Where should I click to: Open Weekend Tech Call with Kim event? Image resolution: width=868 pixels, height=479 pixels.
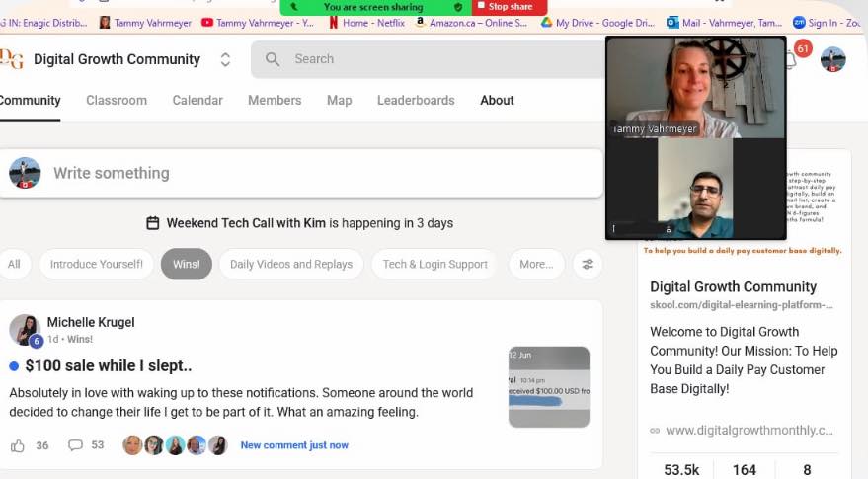246,223
